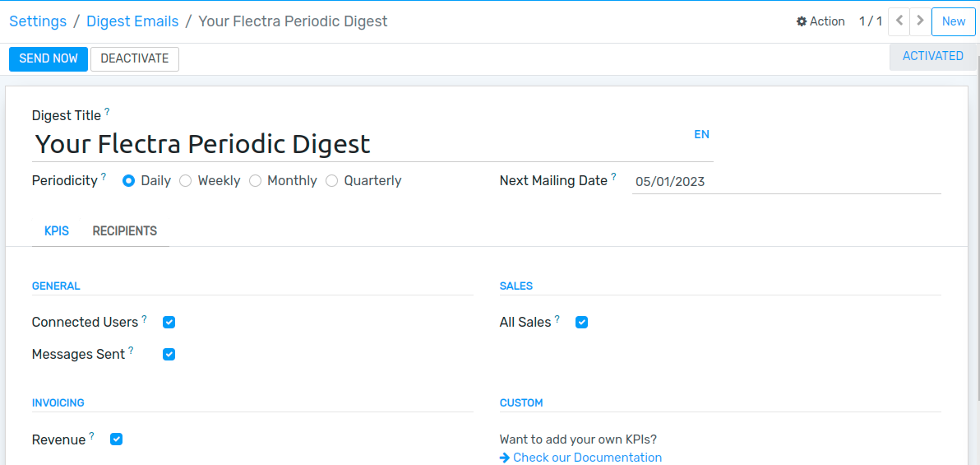The height and width of the screenshot is (465, 980).
Task: Click the EN translation button
Action: 702,134
